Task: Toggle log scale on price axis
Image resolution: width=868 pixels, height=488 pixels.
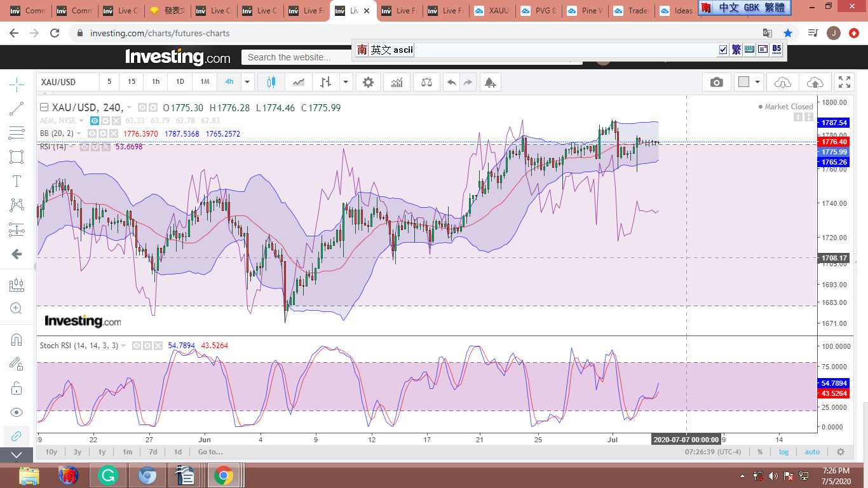Action: point(784,452)
